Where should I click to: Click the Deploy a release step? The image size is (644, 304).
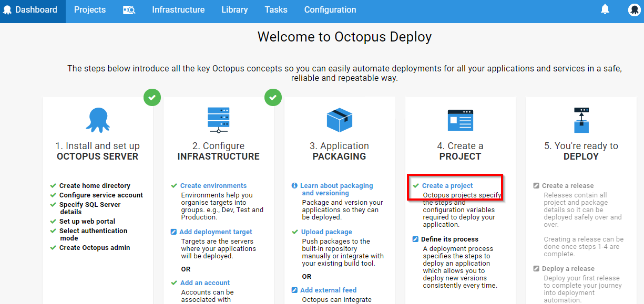click(568, 269)
